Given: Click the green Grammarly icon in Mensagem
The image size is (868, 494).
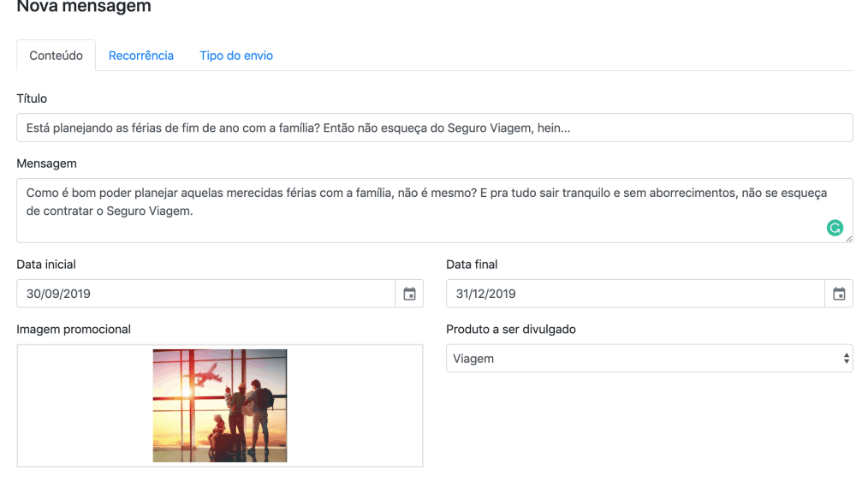Looking at the screenshot, I should tap(835, 228).
